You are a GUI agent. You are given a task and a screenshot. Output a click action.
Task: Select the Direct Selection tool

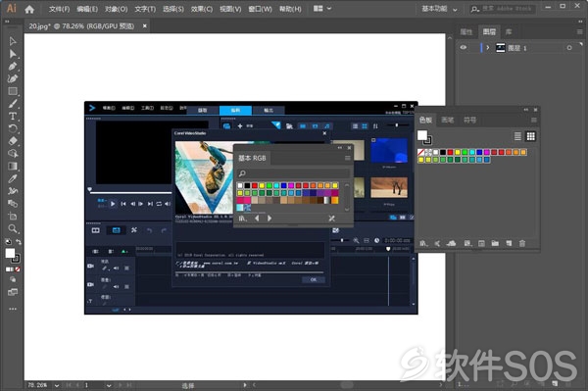click(13, 54)
